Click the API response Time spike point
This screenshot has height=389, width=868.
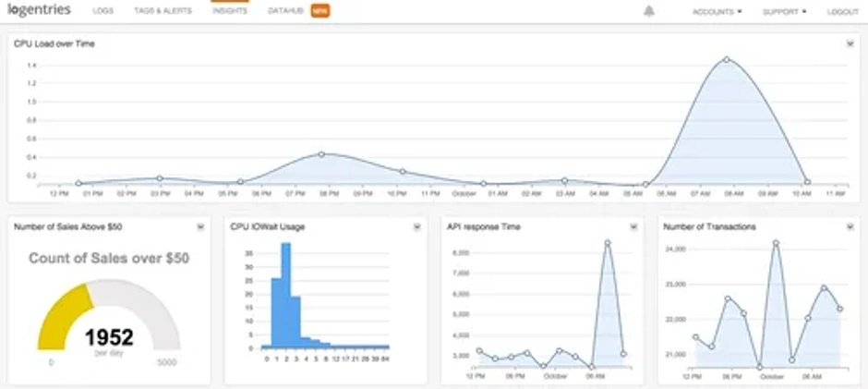coord(608,243)
